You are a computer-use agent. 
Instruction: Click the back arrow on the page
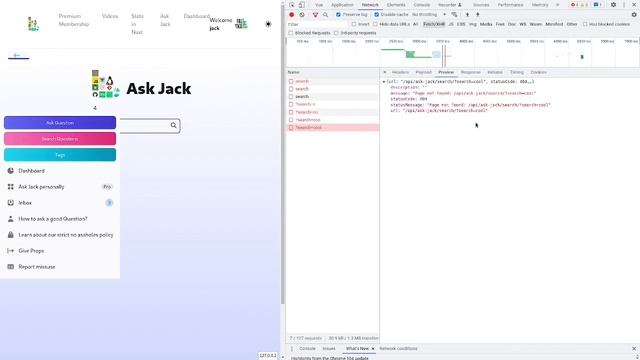(16, 55)
